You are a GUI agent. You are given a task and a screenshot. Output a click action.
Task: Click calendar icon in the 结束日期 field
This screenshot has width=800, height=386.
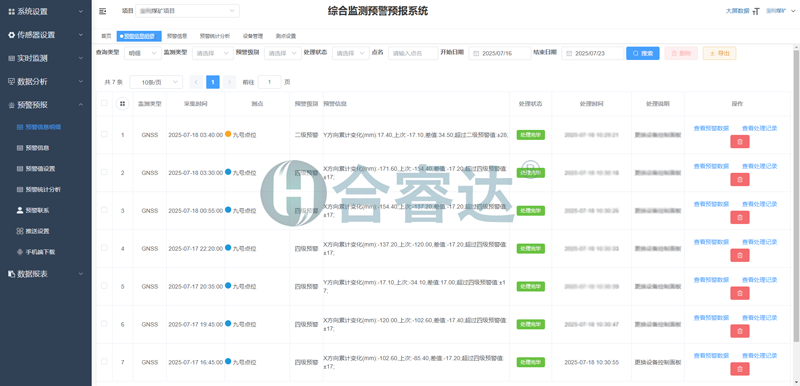[x=568, y=53]
